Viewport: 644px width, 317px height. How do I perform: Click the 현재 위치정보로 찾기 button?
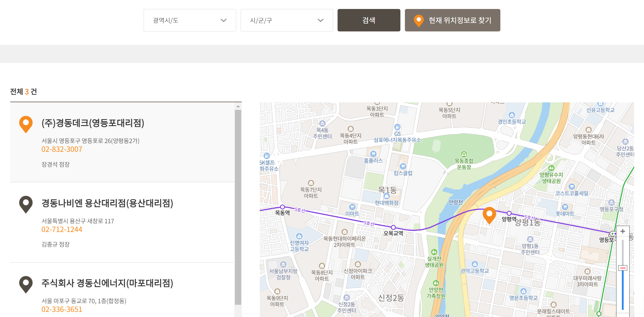point(452,20)
